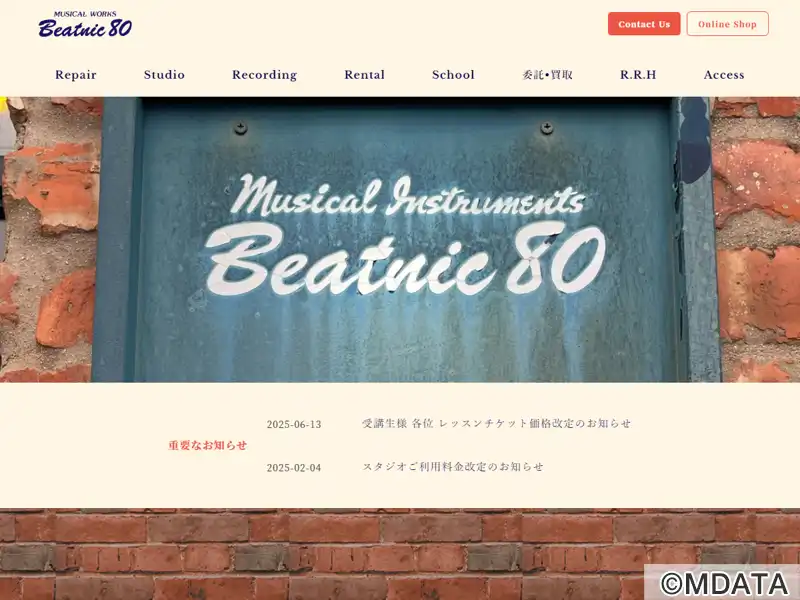Select Recording in the navigation bar
The height and width of the screenshot is (600, 800).
pyautogui.click(x=264, y=75)
